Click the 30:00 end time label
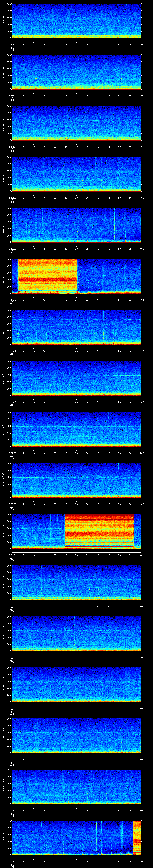This screenshot has width=153, height=868. tap(141, 810)
